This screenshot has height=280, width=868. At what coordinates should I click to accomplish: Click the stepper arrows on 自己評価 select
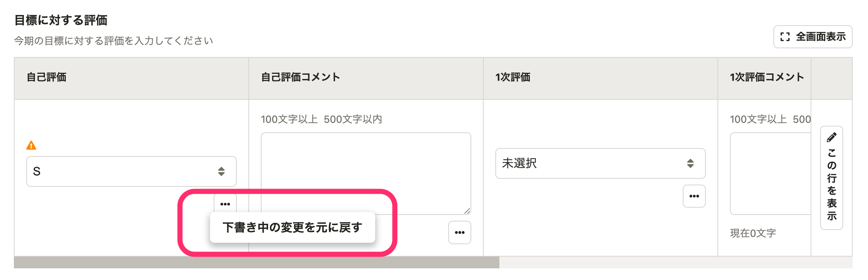tap(221, 171)
